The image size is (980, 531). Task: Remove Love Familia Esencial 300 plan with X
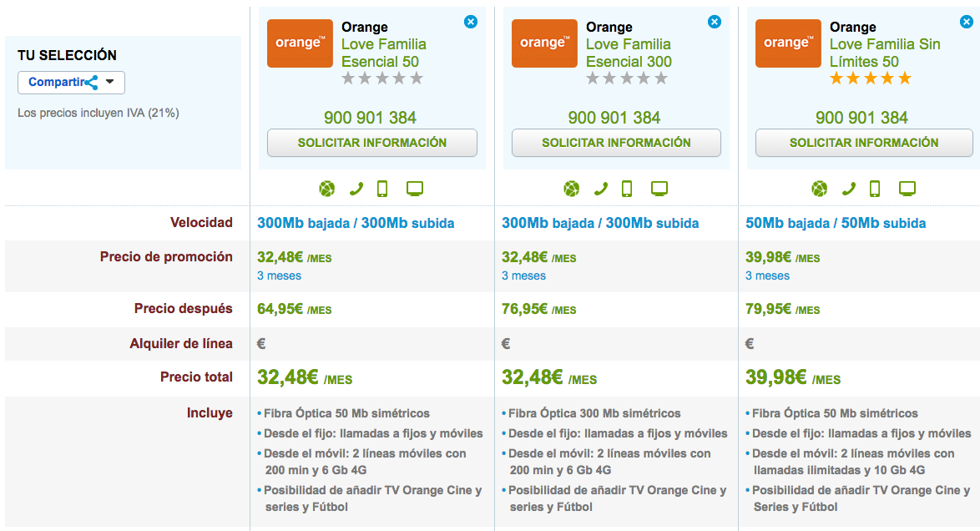pos(715,22)
